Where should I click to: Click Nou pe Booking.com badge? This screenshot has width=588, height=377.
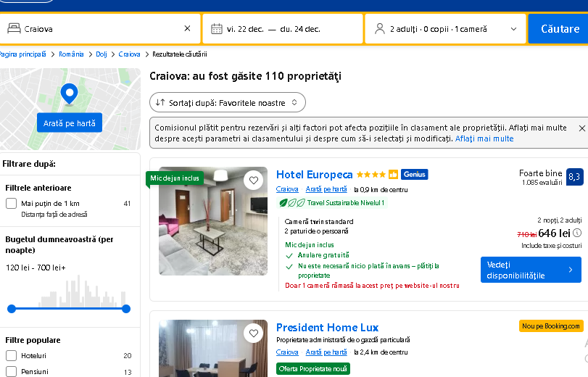551,326
